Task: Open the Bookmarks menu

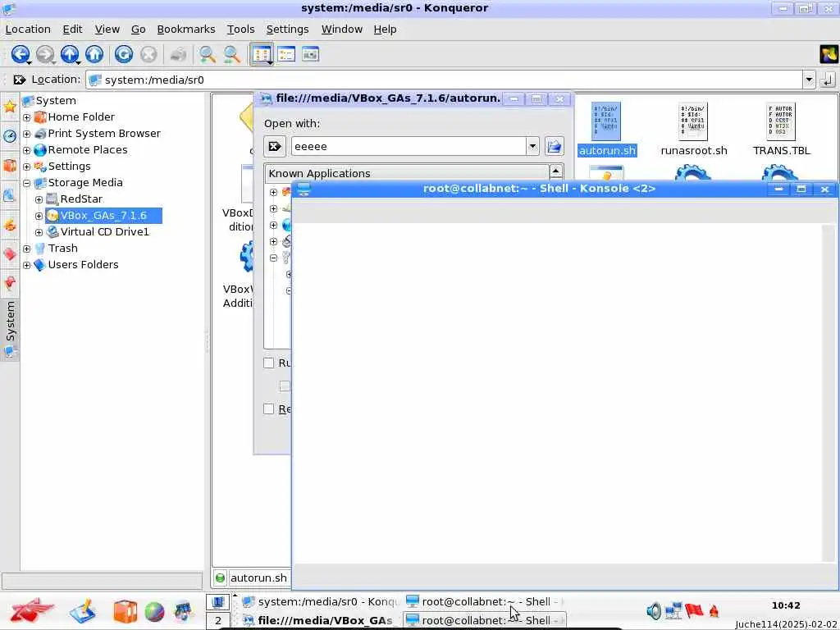Action: [x=186, y=29]
